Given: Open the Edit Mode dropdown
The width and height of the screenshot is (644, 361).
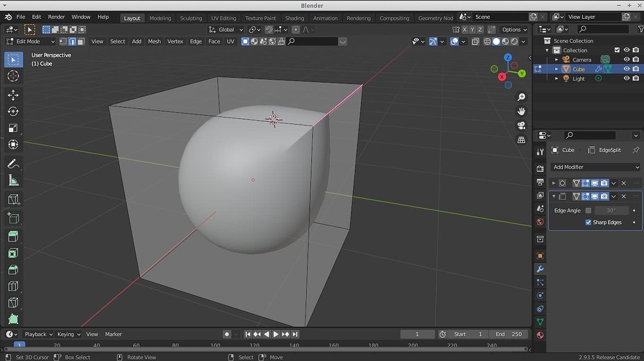Looking at the screenshot, I should click(x=30, y=42).
